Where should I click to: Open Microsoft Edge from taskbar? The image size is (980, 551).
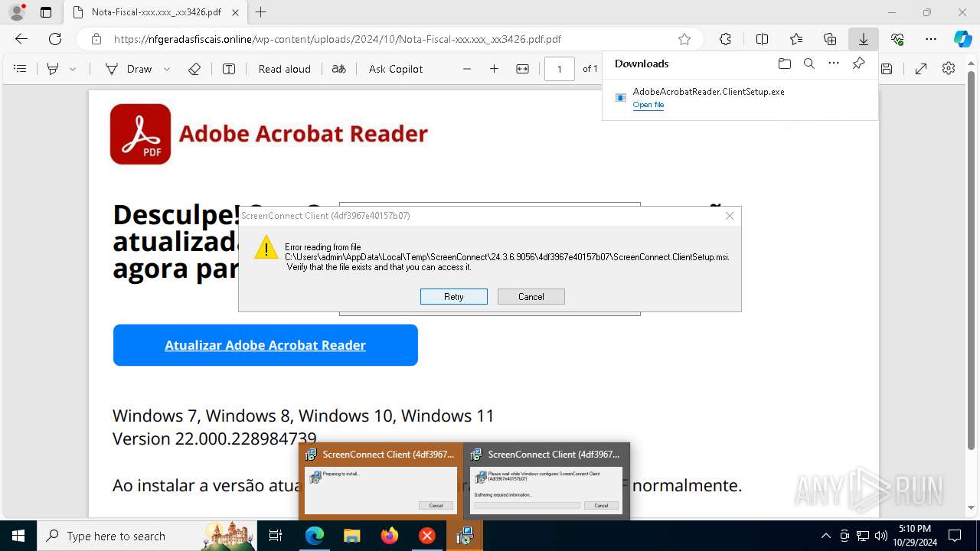tap(315, 536)
